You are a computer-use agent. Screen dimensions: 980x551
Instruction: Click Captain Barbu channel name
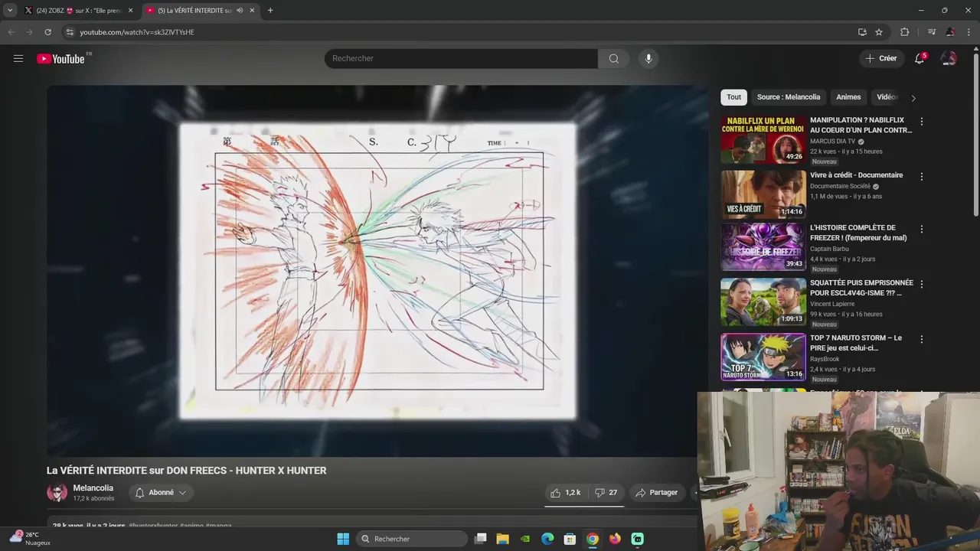pyautogui.click(x=829, y=249)
